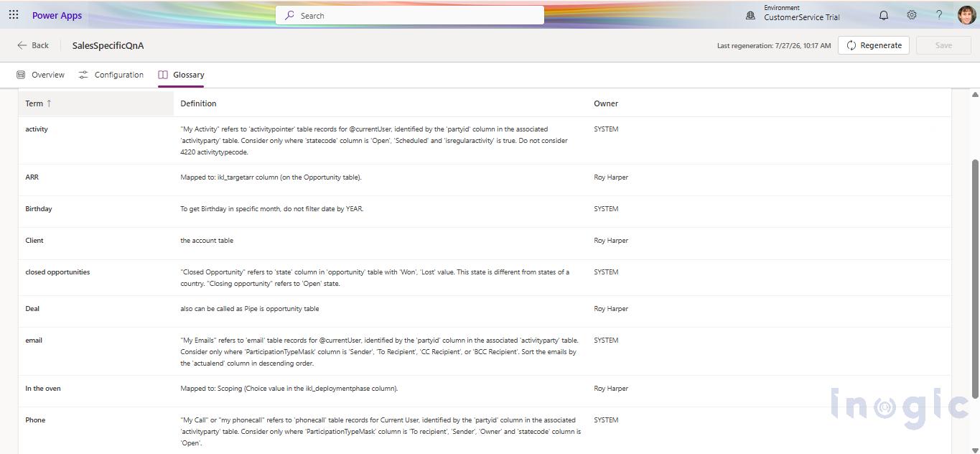This screenshot has height=454, width=980.
Task: Switch to the Configuration tab
Action: click(111, 75)
